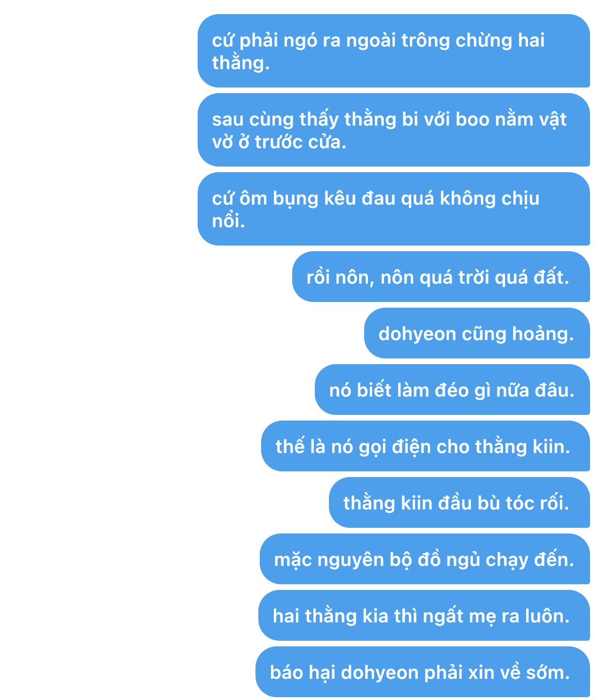The image size is (607, 700).
Task: Tap the 'cứ ôm bụng kêu đau' bubble
Action: 394,209
